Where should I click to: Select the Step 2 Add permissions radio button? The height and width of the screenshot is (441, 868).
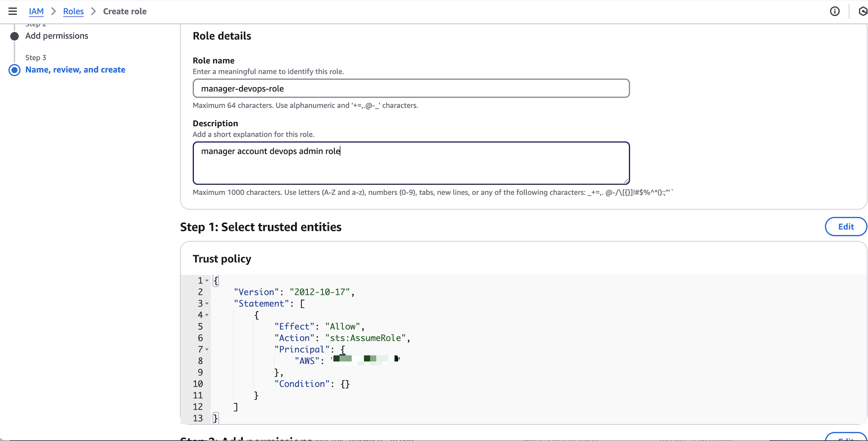(14, 36)
